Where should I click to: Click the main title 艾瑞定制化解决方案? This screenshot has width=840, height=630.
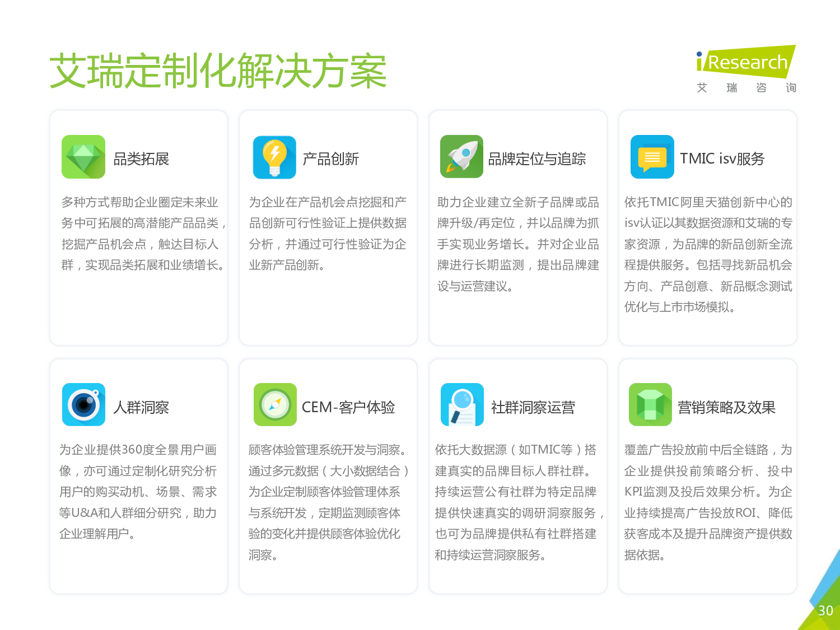click(x=218, y=72)
